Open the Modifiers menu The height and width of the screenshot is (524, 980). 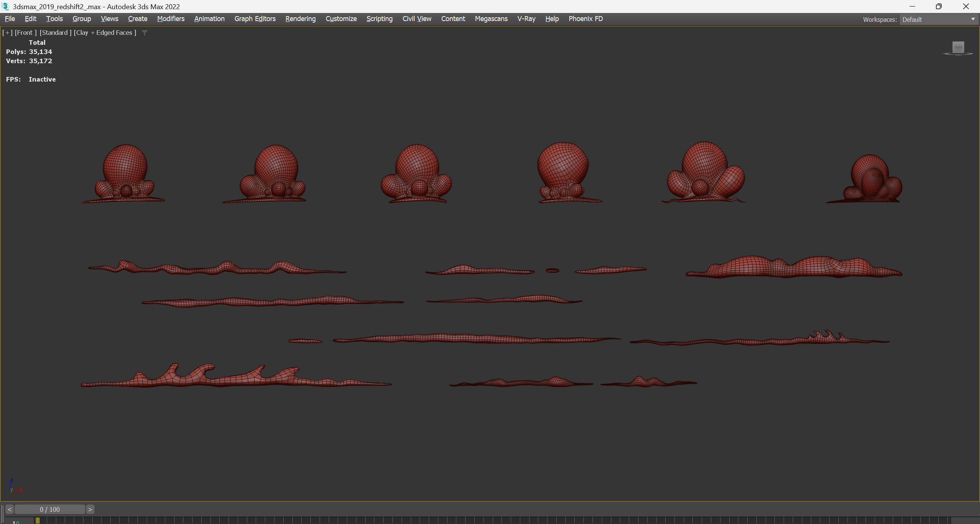pos(171,19)
